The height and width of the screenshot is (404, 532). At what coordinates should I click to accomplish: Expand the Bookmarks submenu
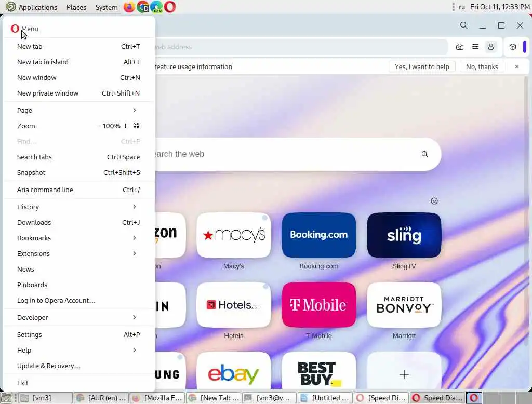pos(79,238)
